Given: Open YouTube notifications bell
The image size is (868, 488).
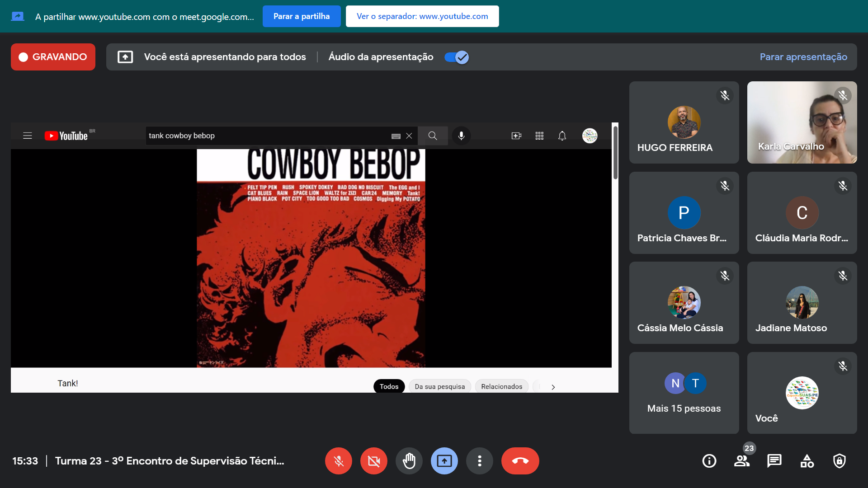Looking at the screenshot, I should pos(562,136).
